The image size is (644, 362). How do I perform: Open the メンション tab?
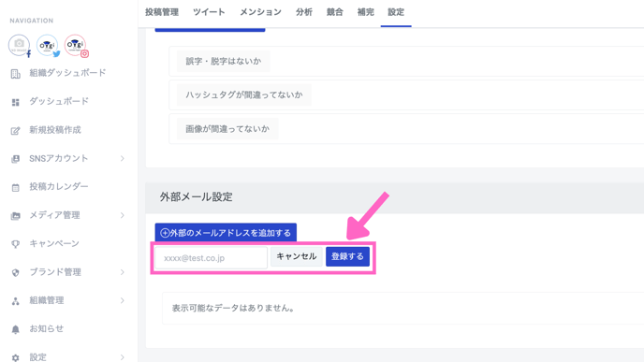pyautogui.click(x=260, y=12)
